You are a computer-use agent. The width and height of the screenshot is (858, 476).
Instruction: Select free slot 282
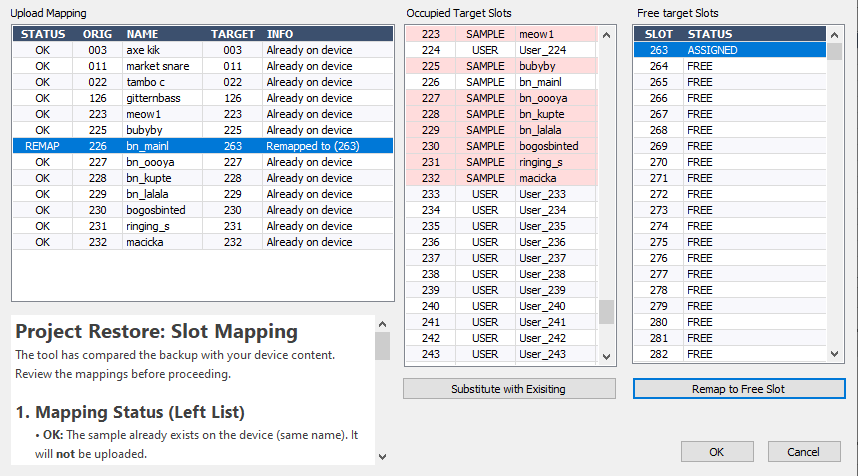730,354
